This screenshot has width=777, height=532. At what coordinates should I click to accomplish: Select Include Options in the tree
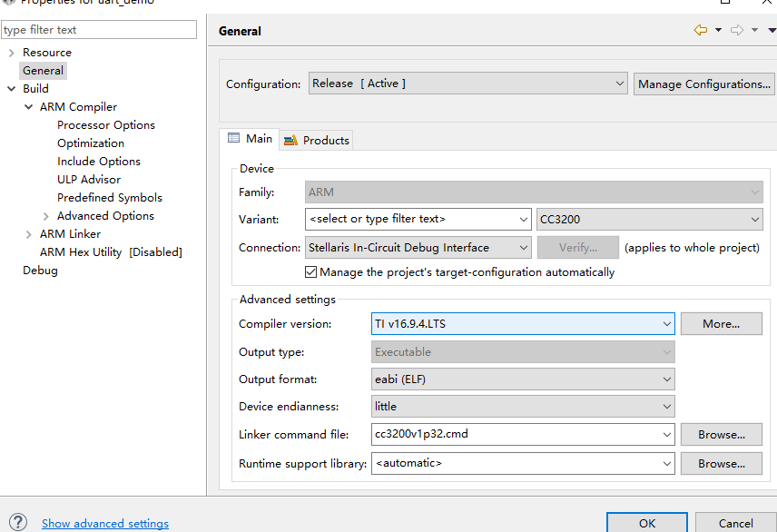pos(99,162)
